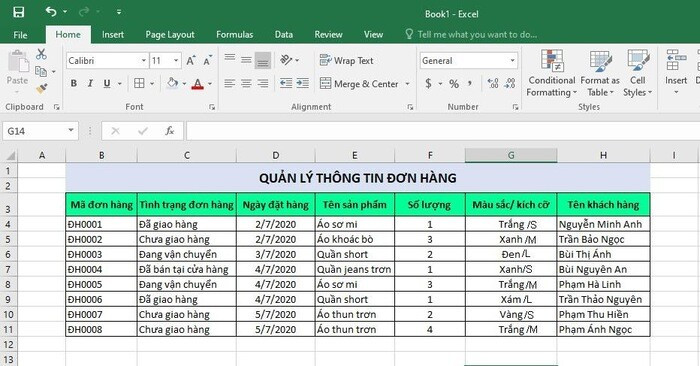Click Comma Style icon
Screen dimensions: 700x366
tap(470, 83)
